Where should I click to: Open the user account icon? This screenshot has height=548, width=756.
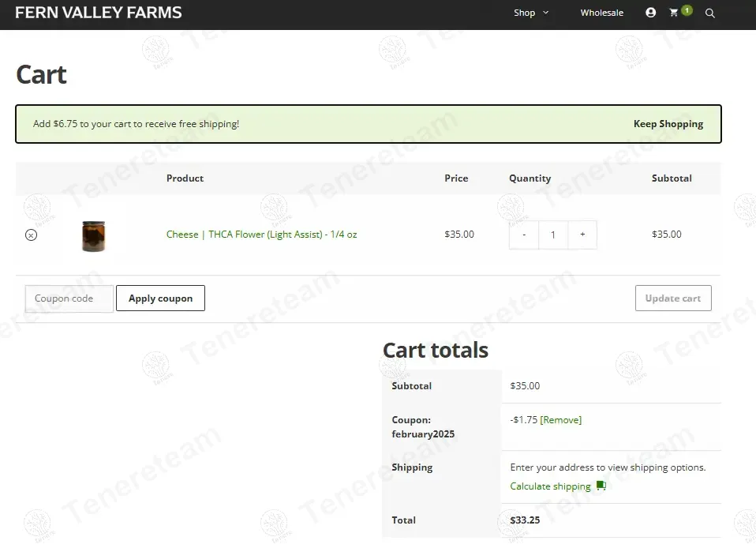tap(650, 13)
